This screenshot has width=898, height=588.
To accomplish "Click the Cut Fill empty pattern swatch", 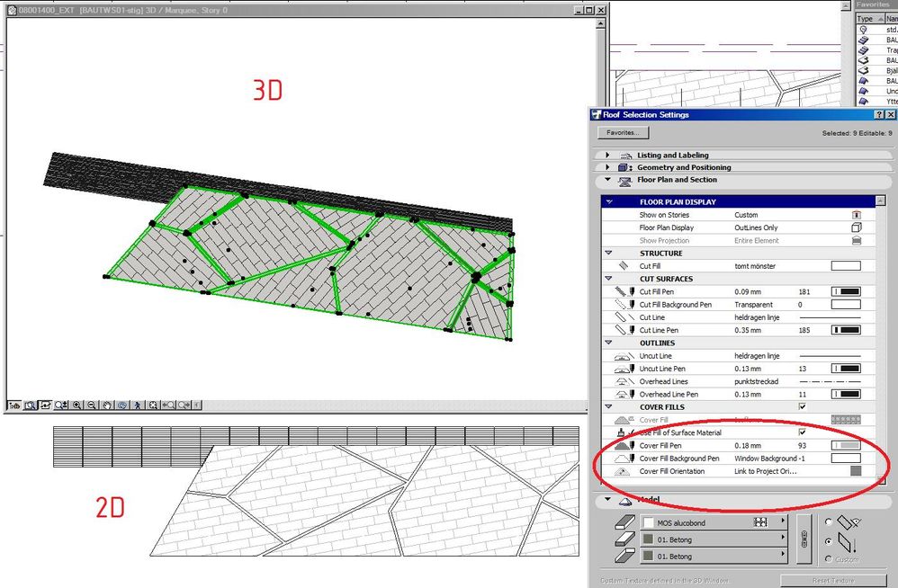I will tap(846, 266).
